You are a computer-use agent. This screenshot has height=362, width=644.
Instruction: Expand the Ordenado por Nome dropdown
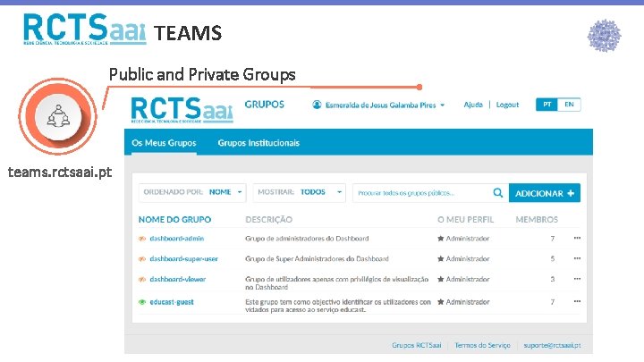pyautogui.click(x=192, y=192)
